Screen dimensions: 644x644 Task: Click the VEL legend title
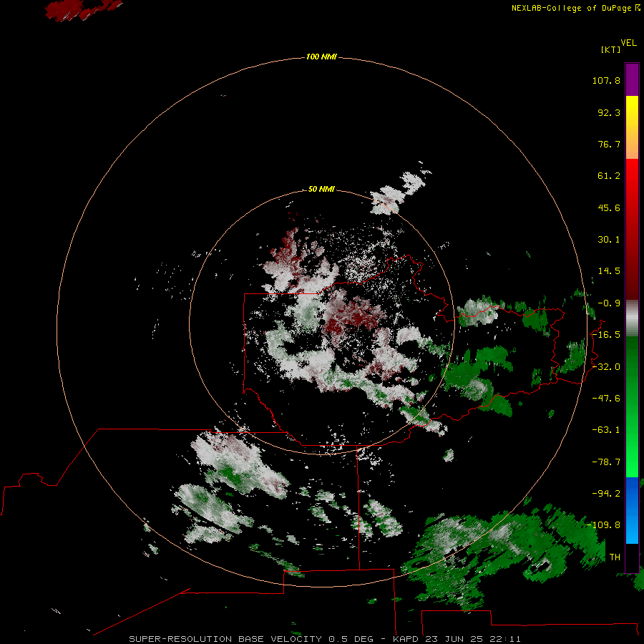(628, 43)
